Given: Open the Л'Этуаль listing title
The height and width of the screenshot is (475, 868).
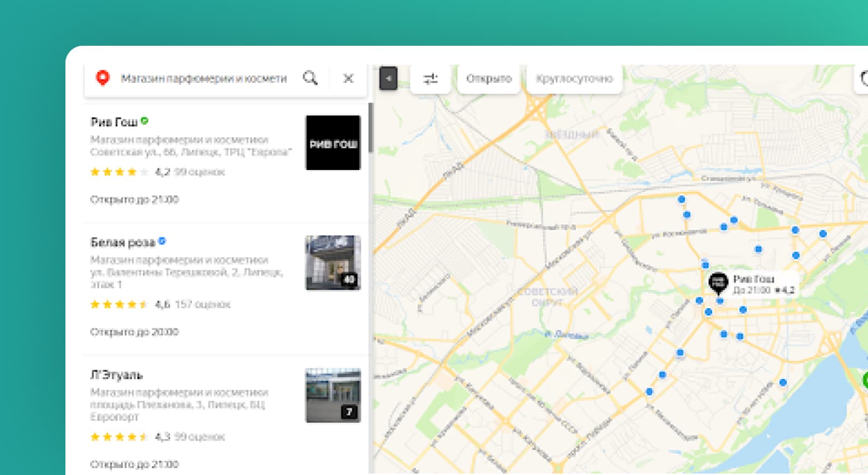Looking at the screenshot, I should tap(116, 375).
